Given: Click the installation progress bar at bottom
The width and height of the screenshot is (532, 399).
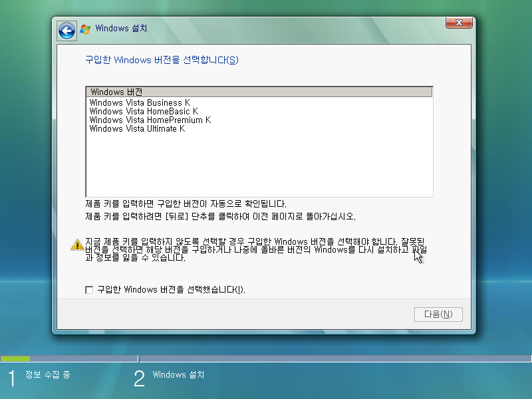Looking at the screenshot, I should point(265,358).
